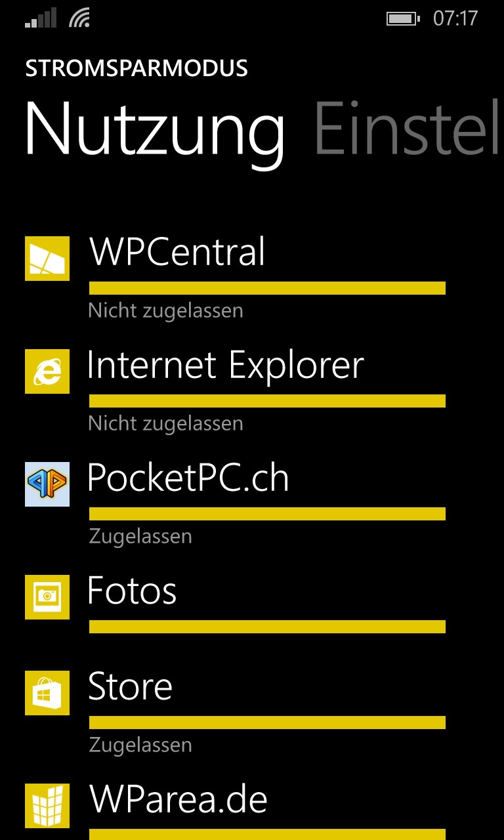Open the WPCentral entry by name
Viewport: 504px width, 840px height.
(x=177, y=251)
